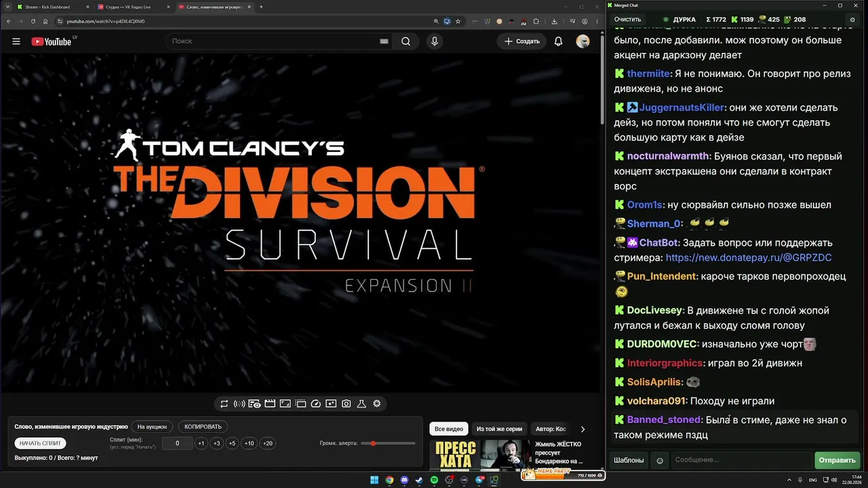Click the username DocLivesey in chat
This screenshot has height=488, width=868.
pyautogui.click(x=654, y=310)
